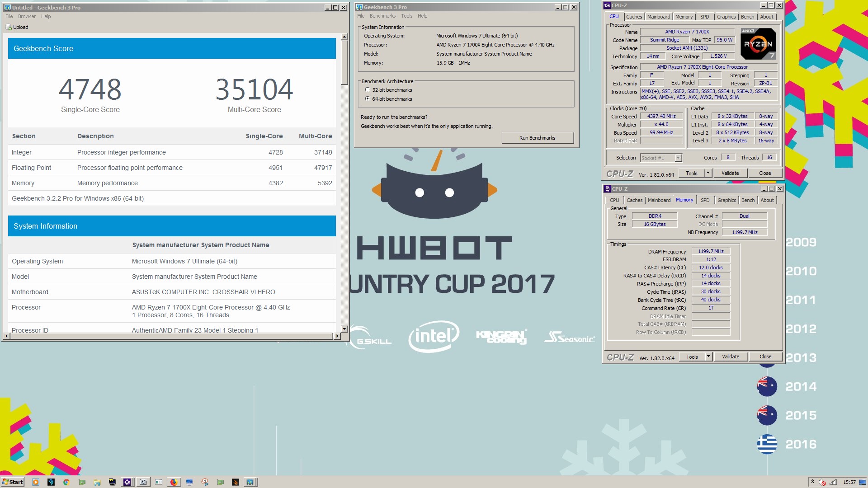Click the Core Voltage 1.526 V field
This screenshot has width=868, height=488.
[718, 56]
